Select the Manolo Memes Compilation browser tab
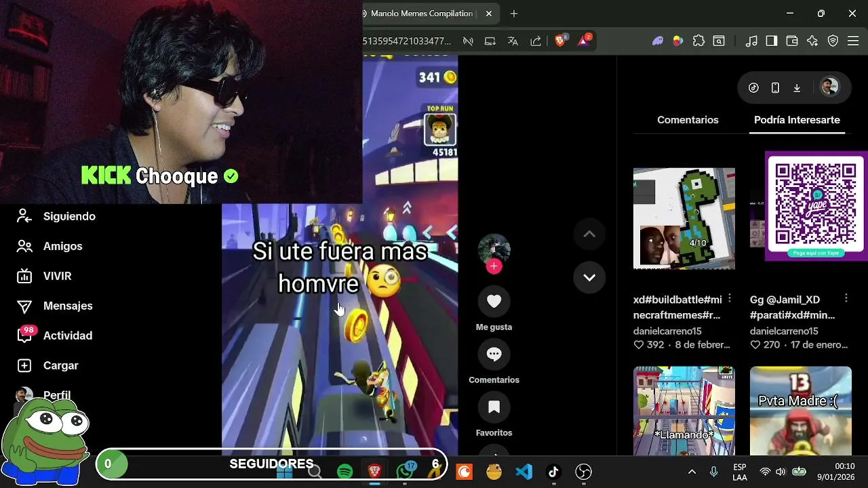The width and height of the screenshot is (868, 488). click(x=422, y=14)
